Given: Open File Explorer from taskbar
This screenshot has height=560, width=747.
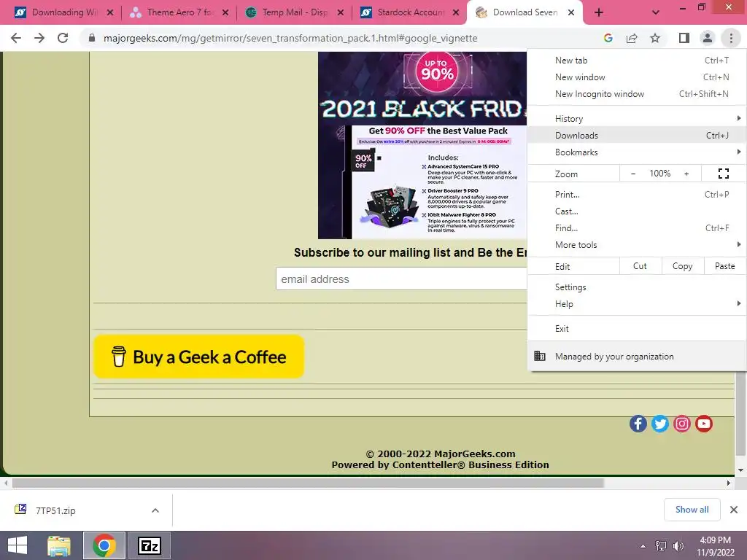Looking at the screenshot, I should click(x=59, y=545).
